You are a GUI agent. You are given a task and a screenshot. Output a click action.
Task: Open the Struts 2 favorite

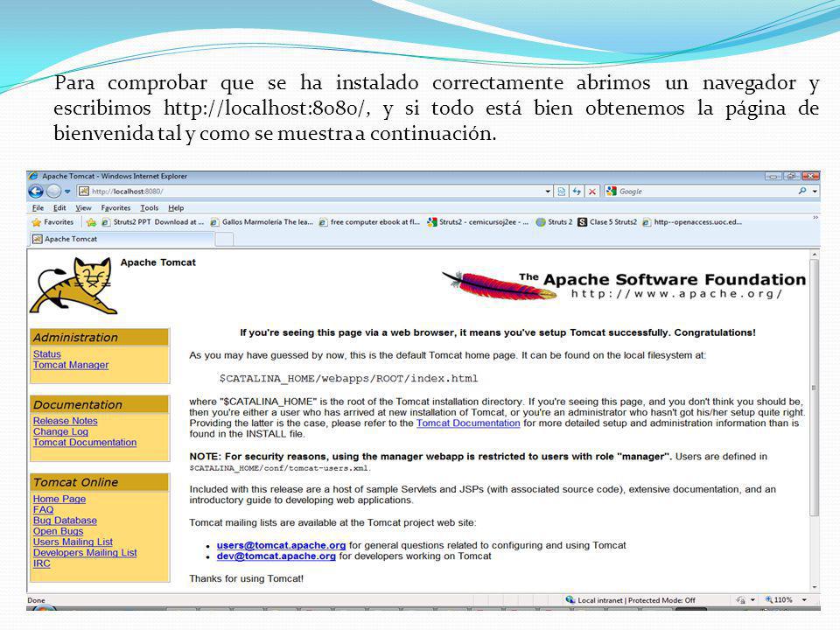[555, 221]
